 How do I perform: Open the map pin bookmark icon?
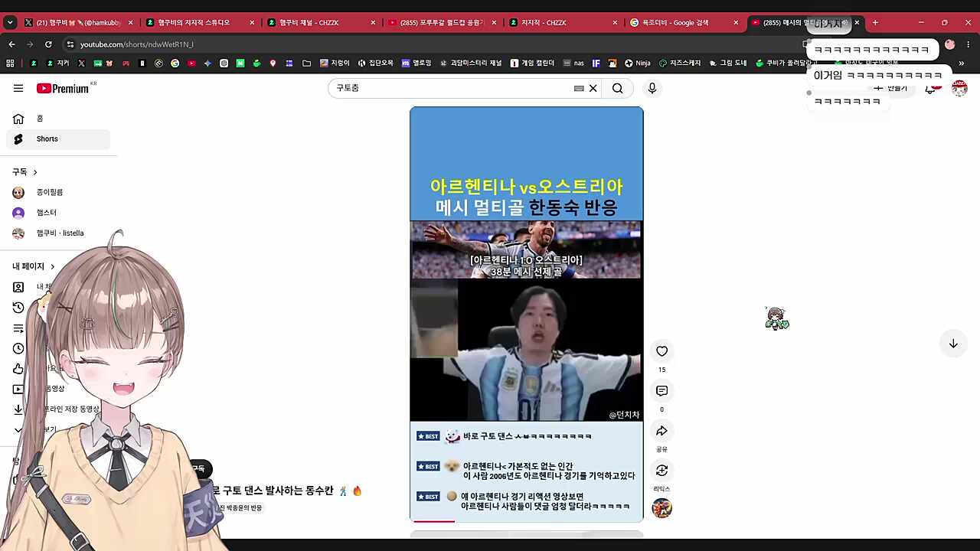point(273,64)
